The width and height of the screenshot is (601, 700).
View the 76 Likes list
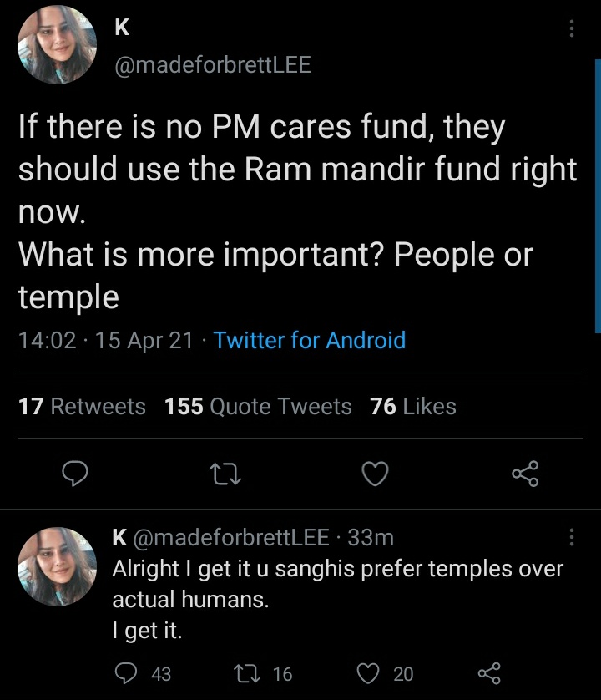[x=413, y=407]
